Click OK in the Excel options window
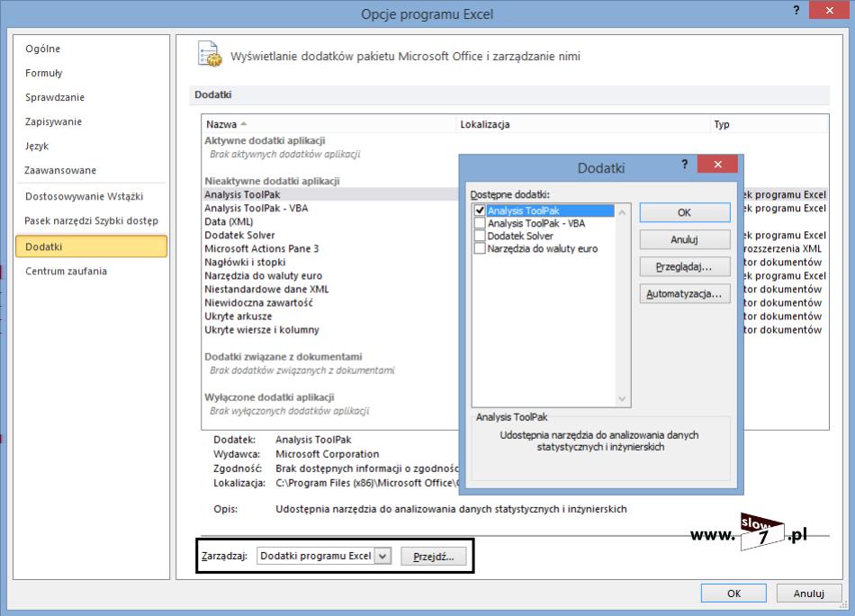855x616 pixels. tap(733, 594)
